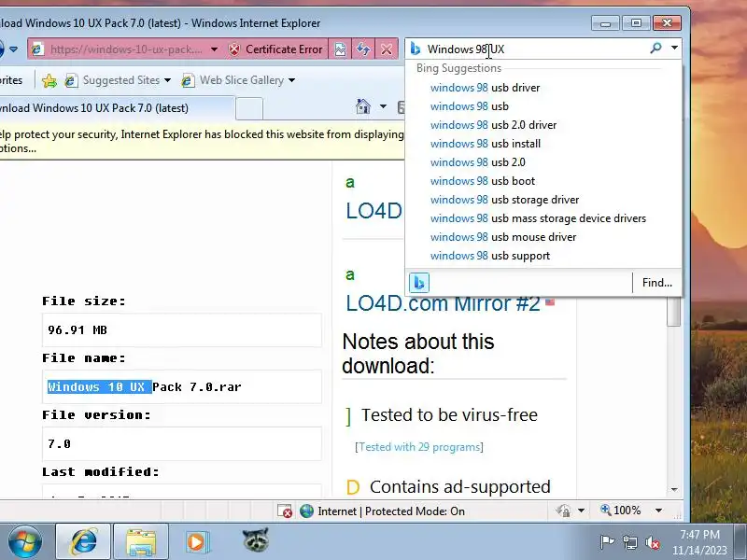This screenshot has width=747, height=560.
Task: Expand the Home button dropdown arrow
Action: [383, 106]
